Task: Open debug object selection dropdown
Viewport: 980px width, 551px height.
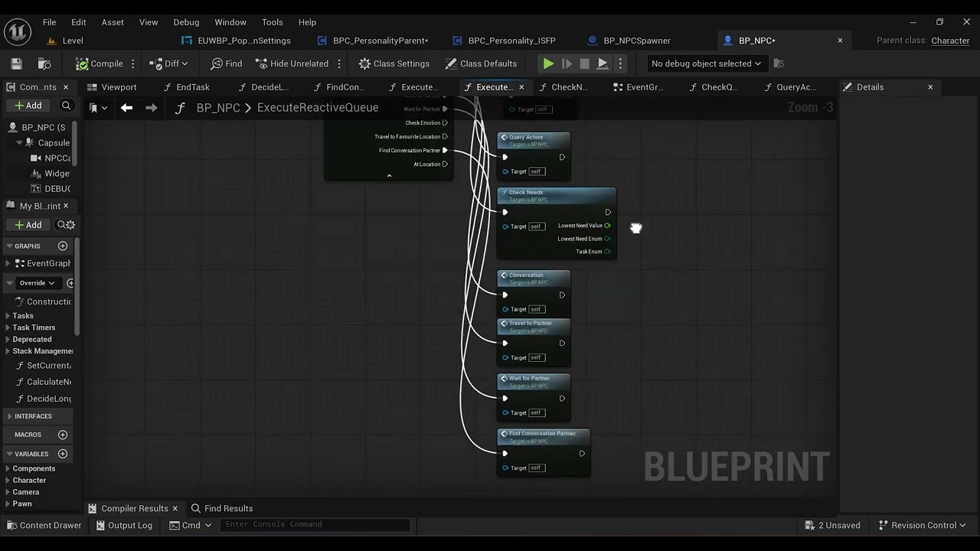Action: (x=705, y=64)
